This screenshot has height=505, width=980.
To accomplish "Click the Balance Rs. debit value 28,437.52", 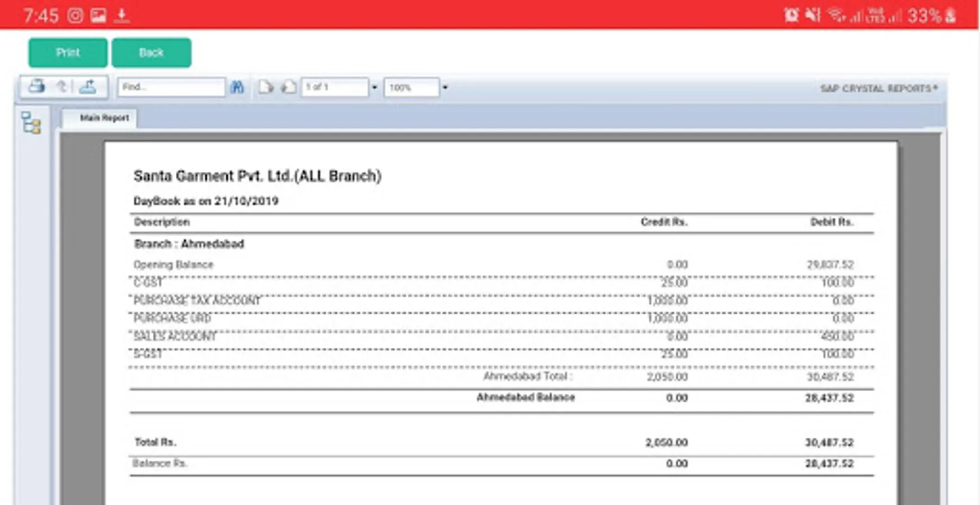I will 829,463.
